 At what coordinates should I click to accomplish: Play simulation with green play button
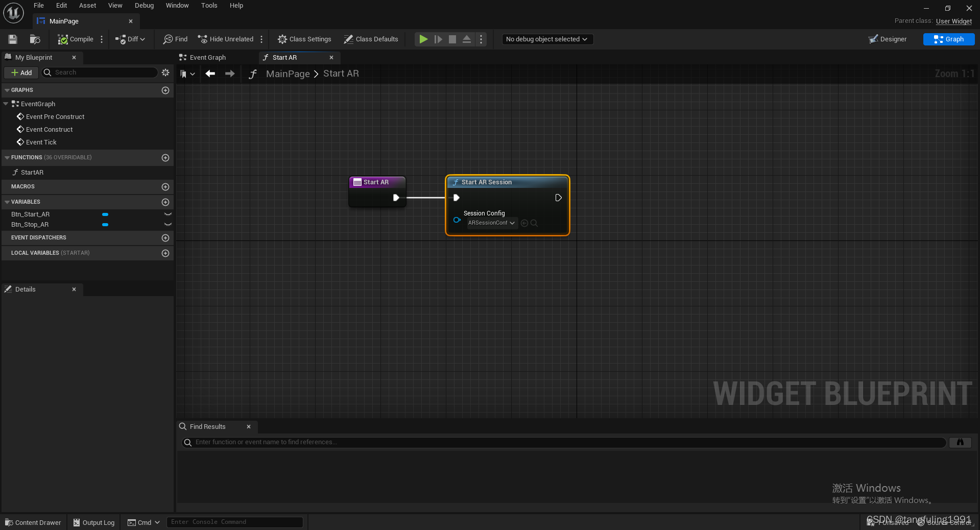click(423, 39)
